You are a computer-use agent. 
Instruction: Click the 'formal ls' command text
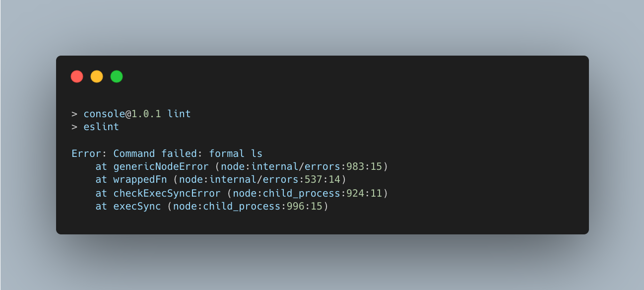(236, 153)
